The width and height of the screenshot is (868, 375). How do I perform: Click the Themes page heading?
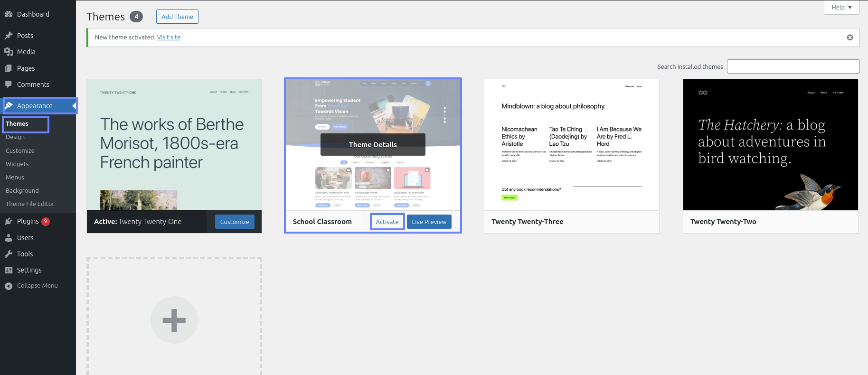pyautogui.click(x=105, y=17)
